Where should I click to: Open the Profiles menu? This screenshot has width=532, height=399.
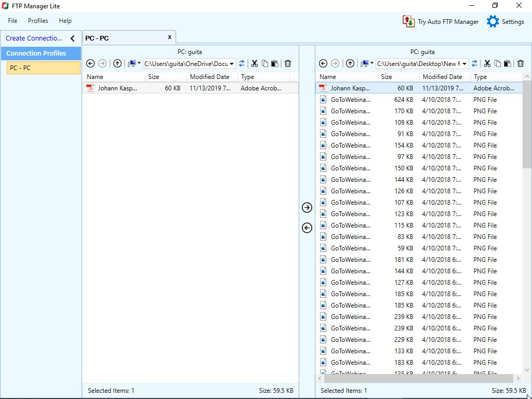pos(38,21)
